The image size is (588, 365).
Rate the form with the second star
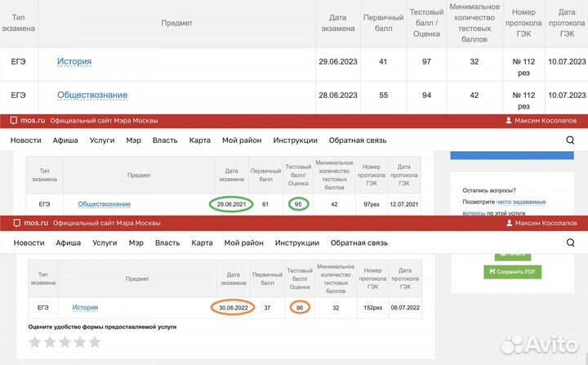click(50, 342)
